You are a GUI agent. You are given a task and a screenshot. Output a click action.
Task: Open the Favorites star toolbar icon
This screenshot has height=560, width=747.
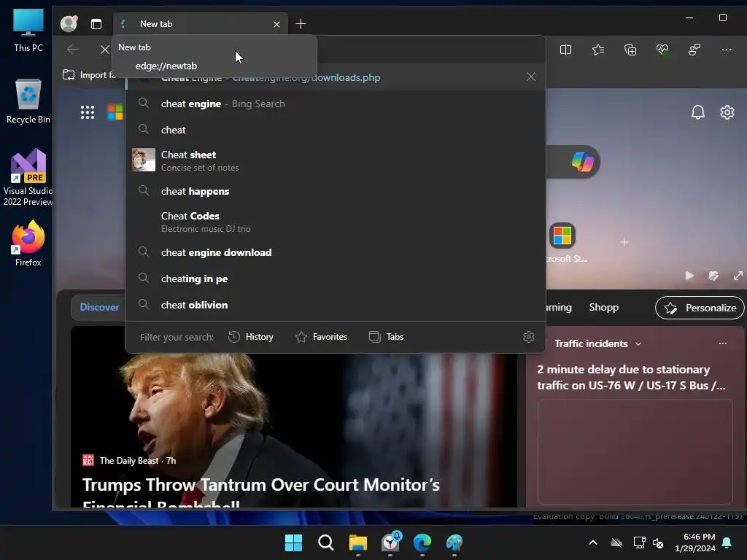[x=598, y=50]
